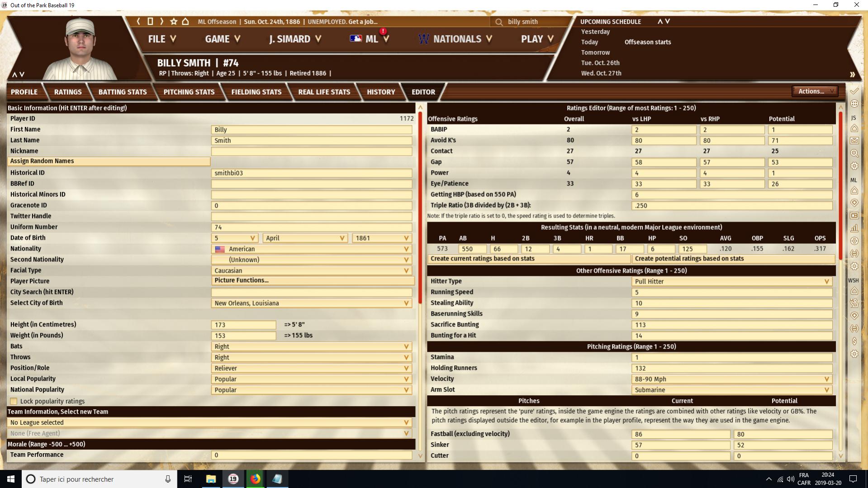Open the Local Popularity dropdown
The image size is (868, 488).
tap(312, 379)
